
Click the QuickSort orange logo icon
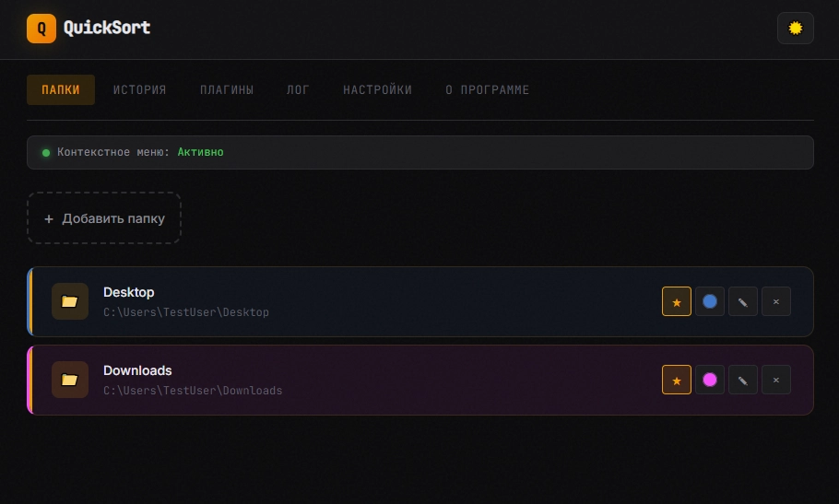pyautogui.click(x=41, y=29)
